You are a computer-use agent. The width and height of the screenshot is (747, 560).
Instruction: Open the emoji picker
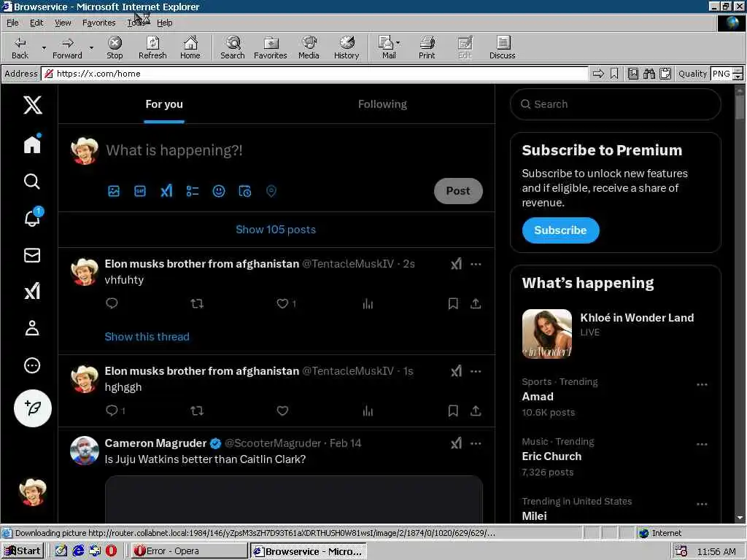point(219,191)
